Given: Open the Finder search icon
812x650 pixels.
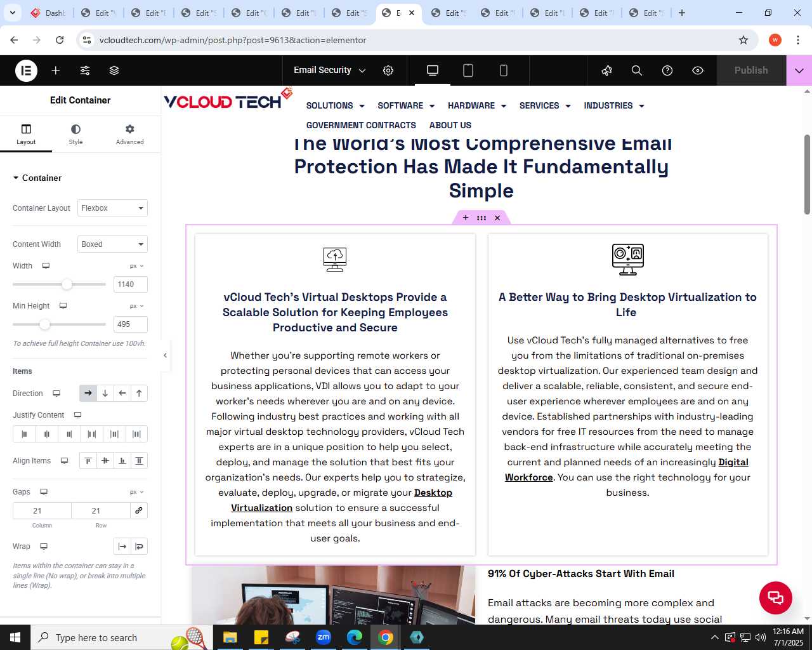Looking at the screenshot, I should (637, 70).
